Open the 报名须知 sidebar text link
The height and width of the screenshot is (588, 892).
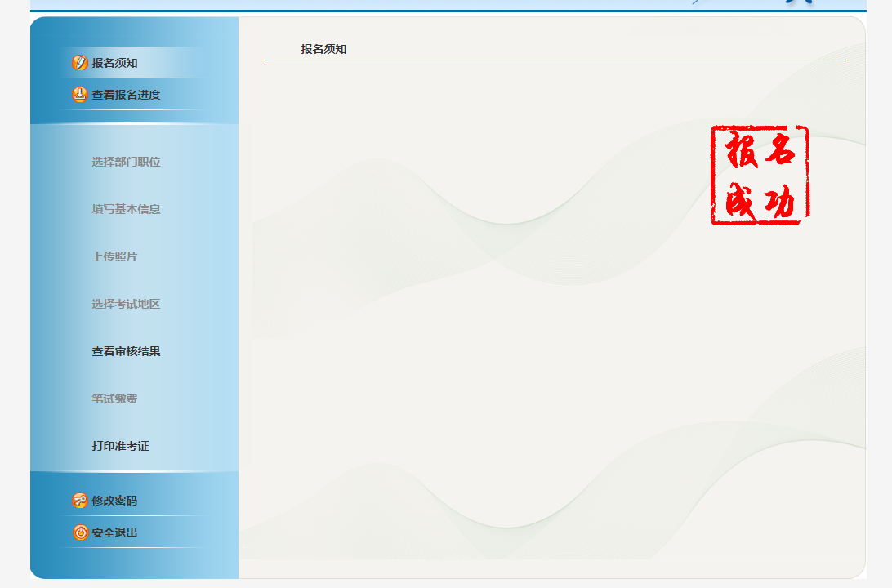click(x=114, y=63)
